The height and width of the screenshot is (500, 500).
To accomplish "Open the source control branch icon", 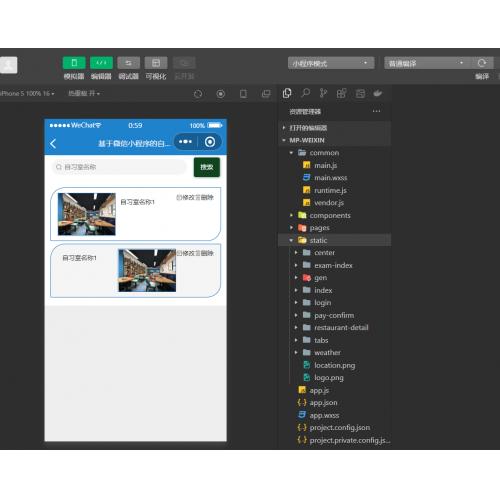I will click(323, 93).
